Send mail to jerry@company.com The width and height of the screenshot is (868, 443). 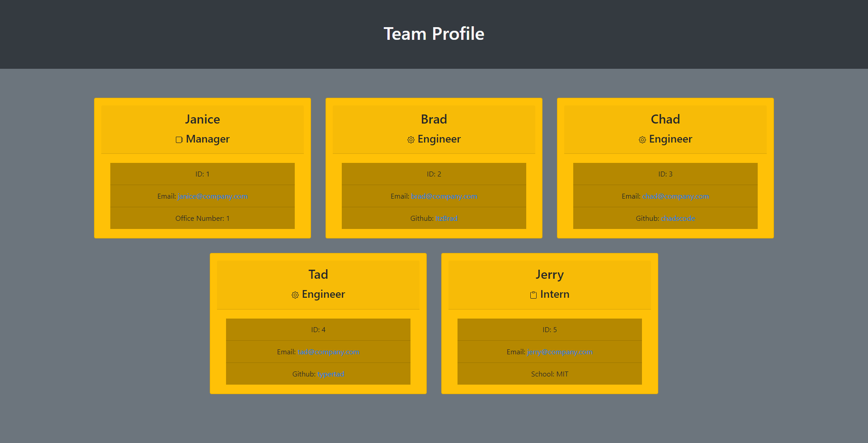(x=560, y=352)
